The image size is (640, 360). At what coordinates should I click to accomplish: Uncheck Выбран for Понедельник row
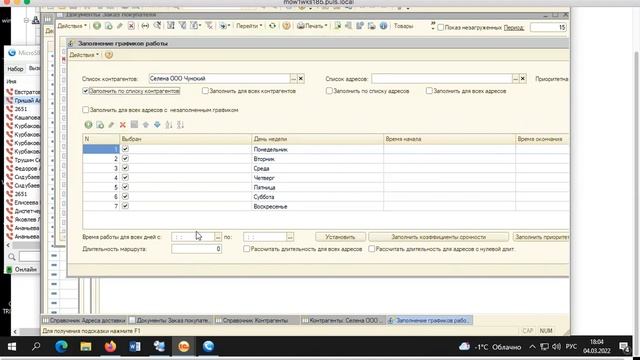click(x=125, y=149)
